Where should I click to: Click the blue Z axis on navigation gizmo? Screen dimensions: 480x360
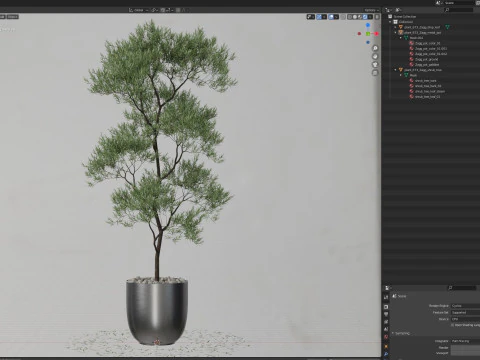pyautogui.click(x=368, y=25)
